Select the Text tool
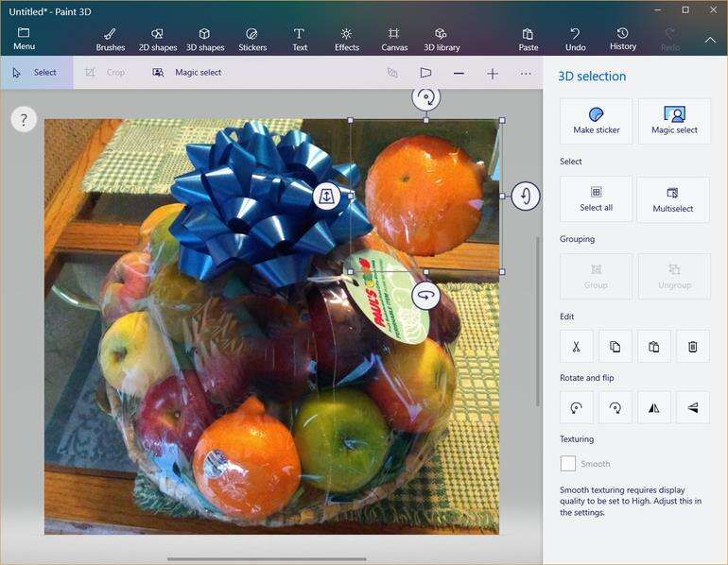Viewport: 728px width, 565px height. [x=300, y=39]
